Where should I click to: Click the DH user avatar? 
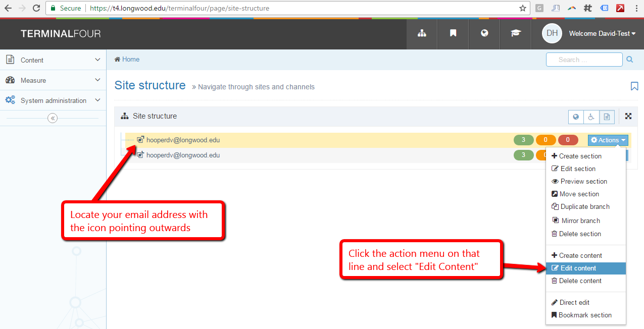[552, 33]
